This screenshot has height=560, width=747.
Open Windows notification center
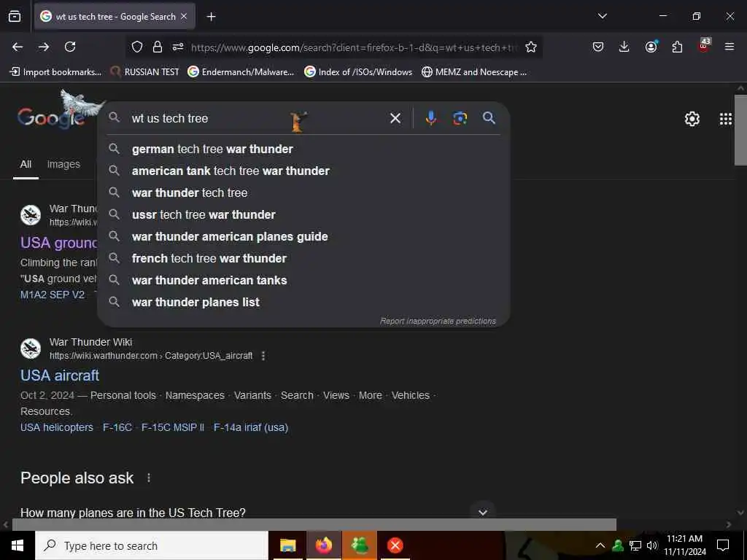coord(723,545)
